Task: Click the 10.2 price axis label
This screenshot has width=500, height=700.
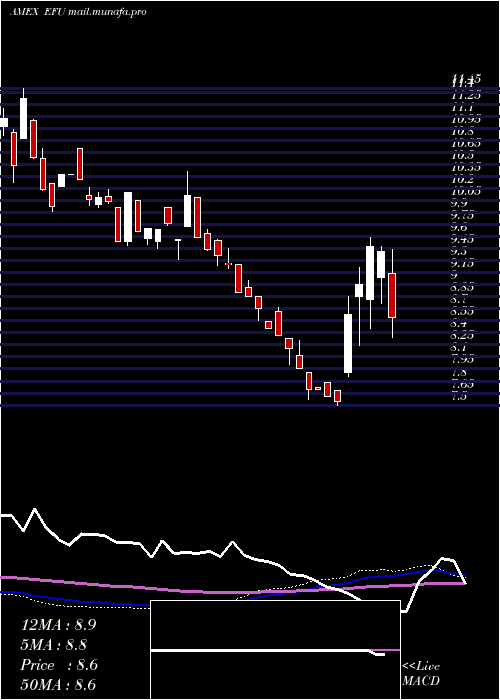Action: (x=462, y=179)
